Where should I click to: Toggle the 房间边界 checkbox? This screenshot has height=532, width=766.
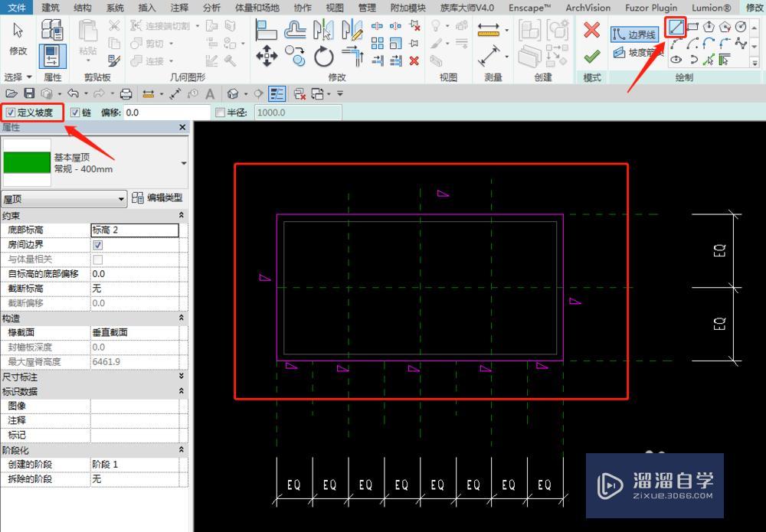point(98,244)
